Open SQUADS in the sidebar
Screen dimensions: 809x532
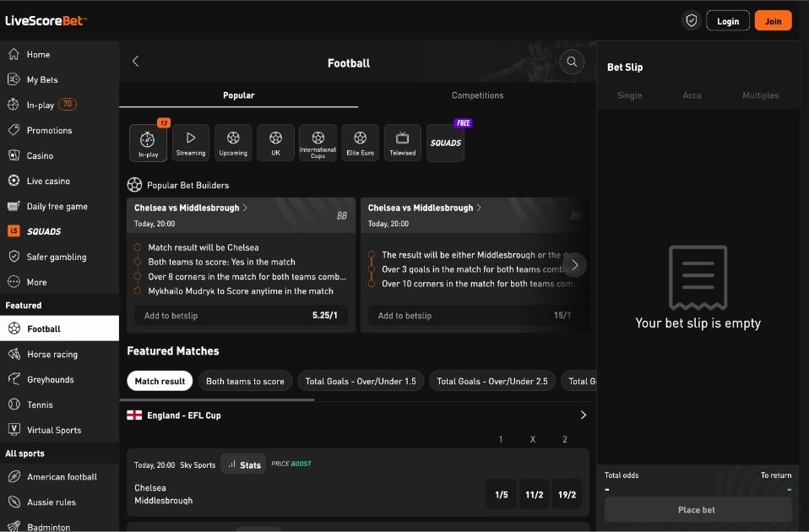click(59, 231)
